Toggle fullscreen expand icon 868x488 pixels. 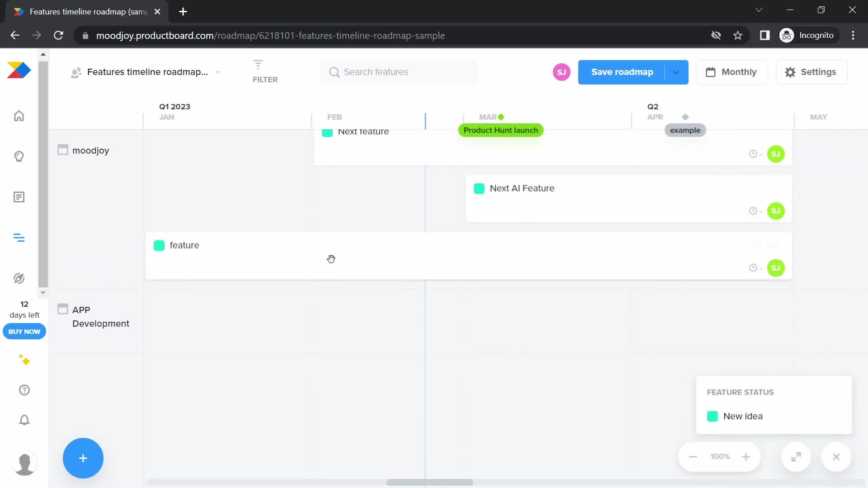coord(796,457)
